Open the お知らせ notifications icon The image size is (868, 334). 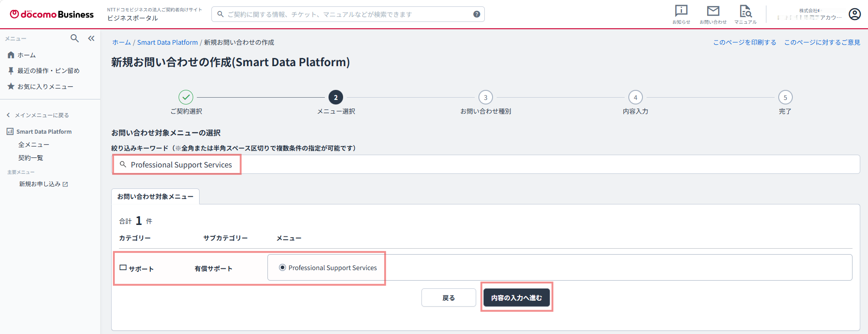681,11
